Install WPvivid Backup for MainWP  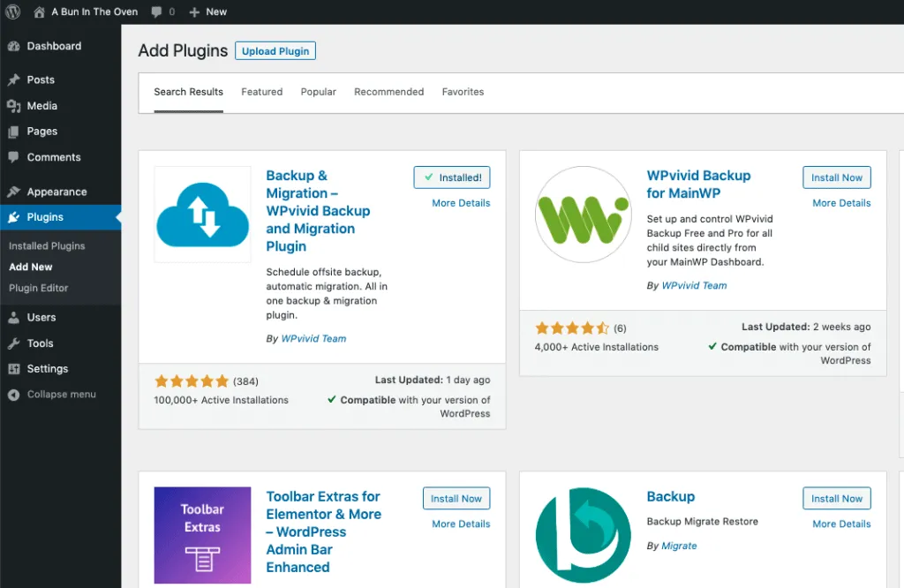point(836,177)
